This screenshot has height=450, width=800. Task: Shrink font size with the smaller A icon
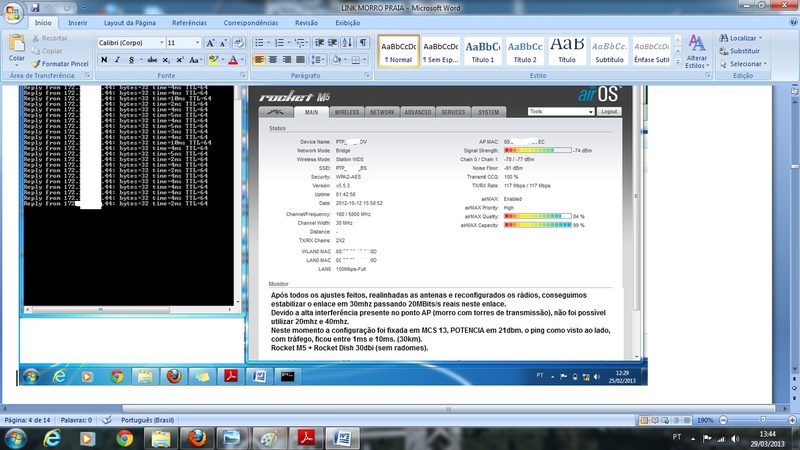coord(223,43)
